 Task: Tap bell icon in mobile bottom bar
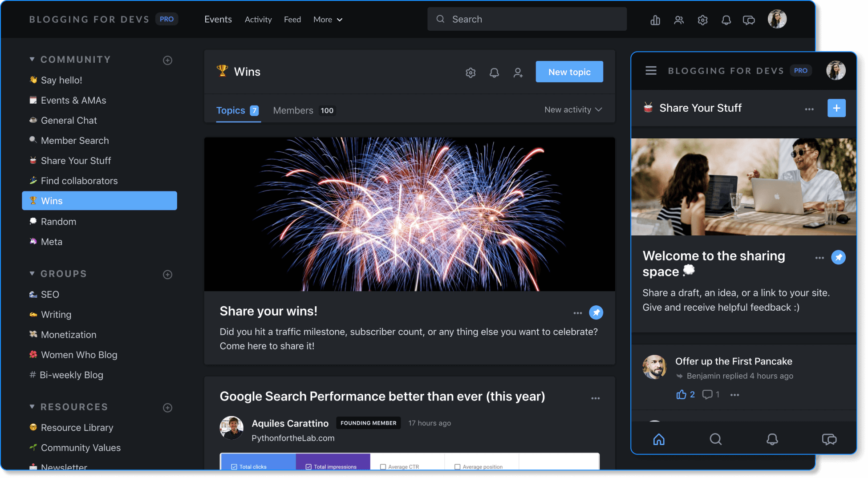772,440
